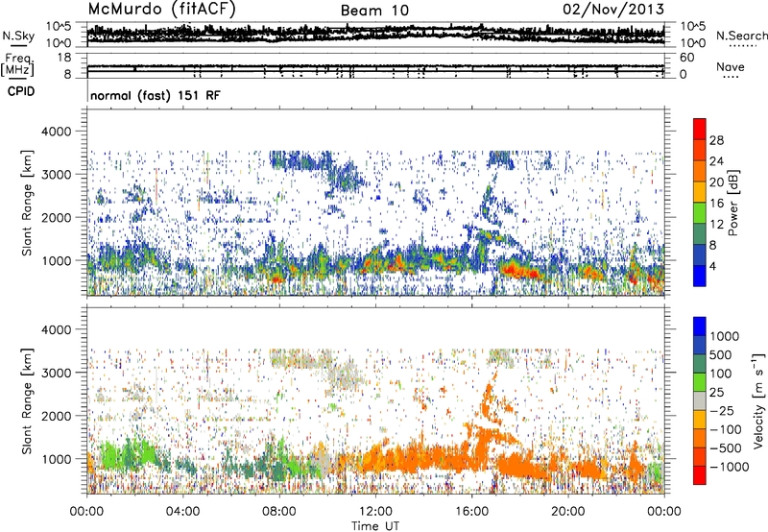This screenshot has height=532, width=768.
Task: Click the light green 25-100 Velocity swatch
Action: [x=700, y=382]
